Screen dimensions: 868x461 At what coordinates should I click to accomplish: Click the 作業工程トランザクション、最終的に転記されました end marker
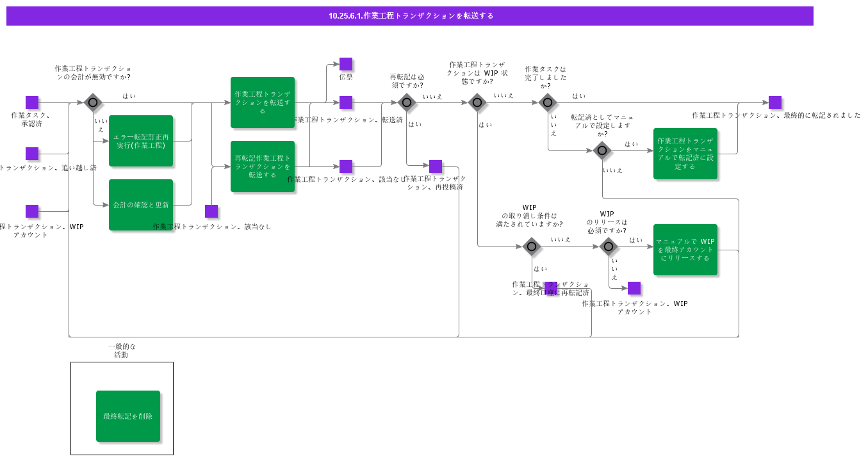pos(775,102)
